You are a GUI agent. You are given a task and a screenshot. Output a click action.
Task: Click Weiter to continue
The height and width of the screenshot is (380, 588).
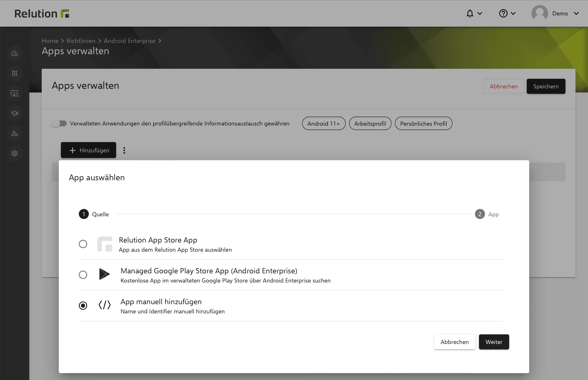(x=494, y=342)
